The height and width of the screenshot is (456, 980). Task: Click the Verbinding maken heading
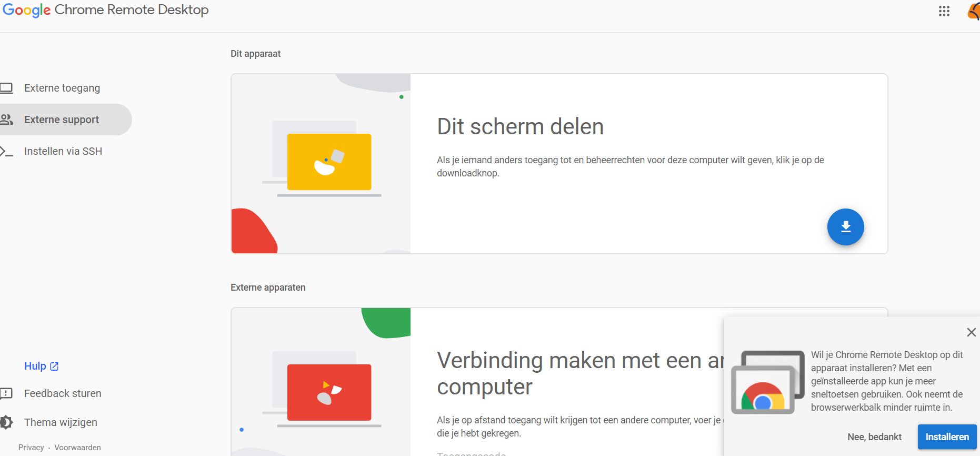(581, 373)
